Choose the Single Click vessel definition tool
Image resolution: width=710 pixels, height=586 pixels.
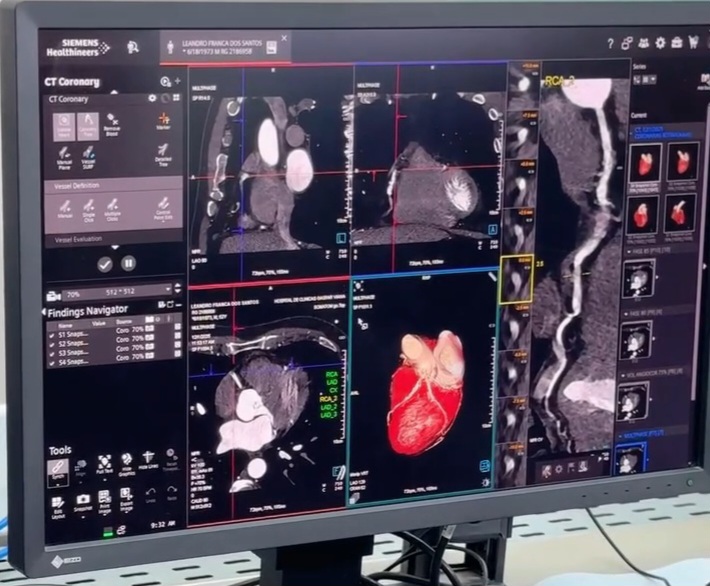pos(88,210)
